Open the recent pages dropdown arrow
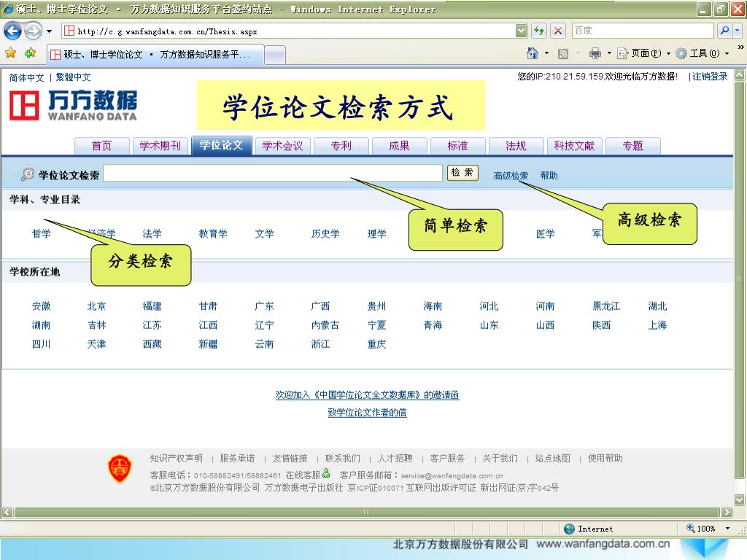747x560 pixels. coord(49,31)
